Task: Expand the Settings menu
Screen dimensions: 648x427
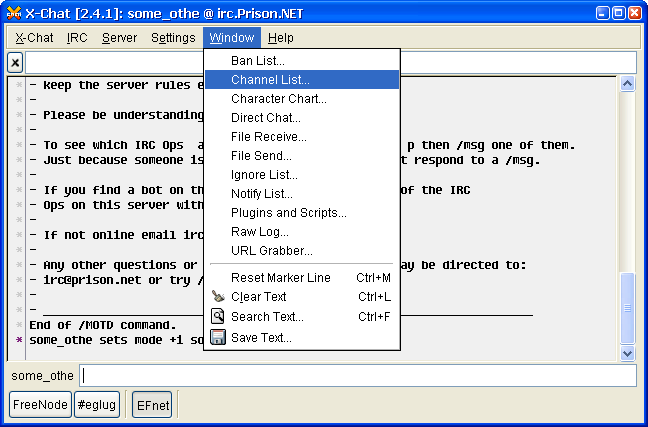Action: tap(173, 38)
